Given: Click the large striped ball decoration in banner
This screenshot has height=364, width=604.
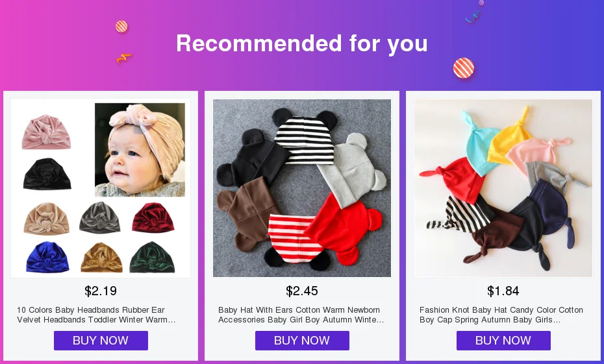Looking at the screenshot, I should pos(464,68).
